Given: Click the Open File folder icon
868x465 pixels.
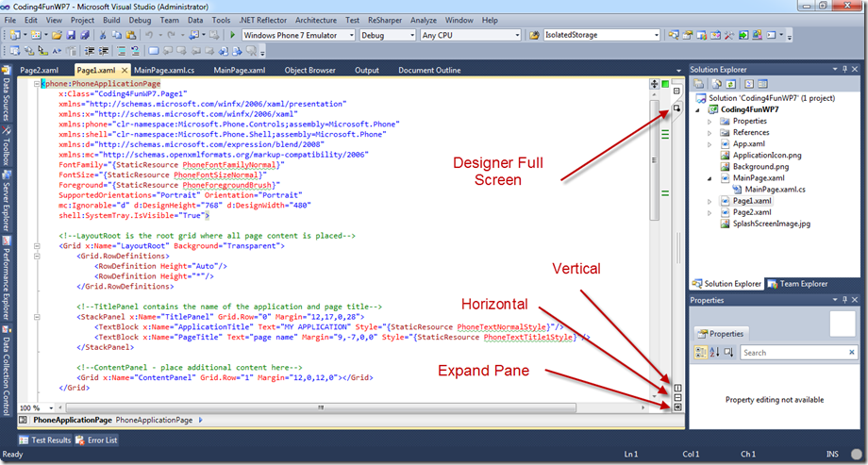Looking at the screenshot, I should point(57,35).
